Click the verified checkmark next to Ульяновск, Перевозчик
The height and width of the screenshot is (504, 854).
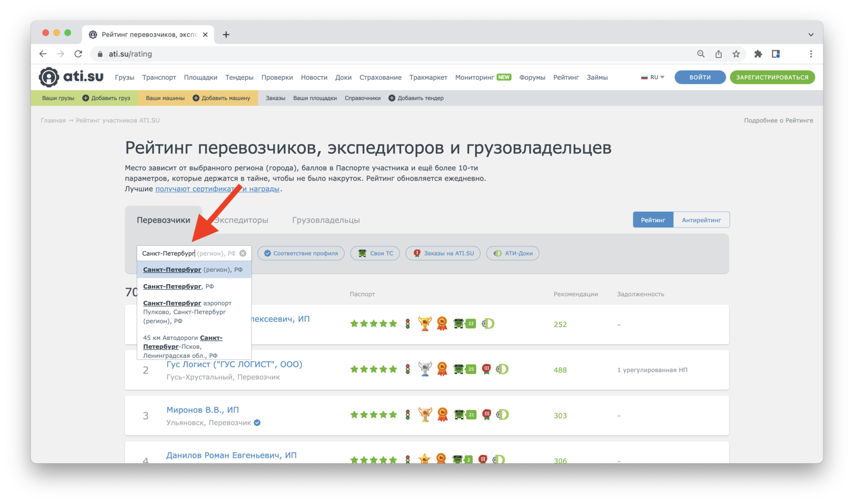coord(257,423)
